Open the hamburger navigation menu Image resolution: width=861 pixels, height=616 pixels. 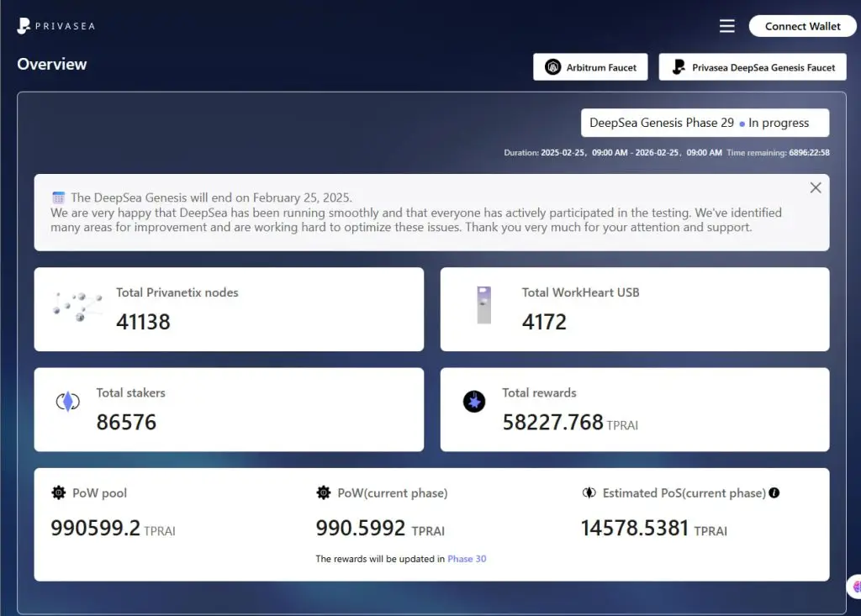pos(727,26)
